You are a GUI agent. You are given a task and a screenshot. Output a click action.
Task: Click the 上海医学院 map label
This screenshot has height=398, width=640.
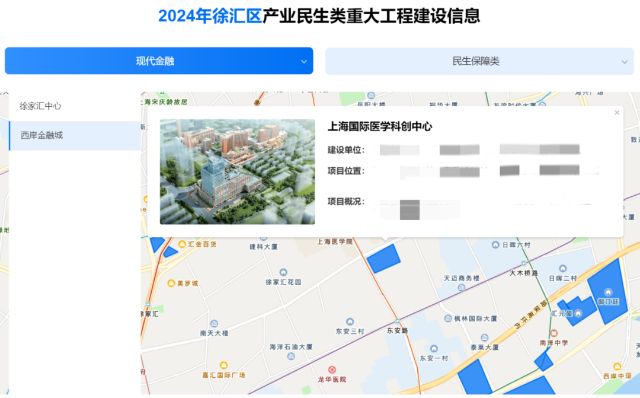tap(335, 242)
